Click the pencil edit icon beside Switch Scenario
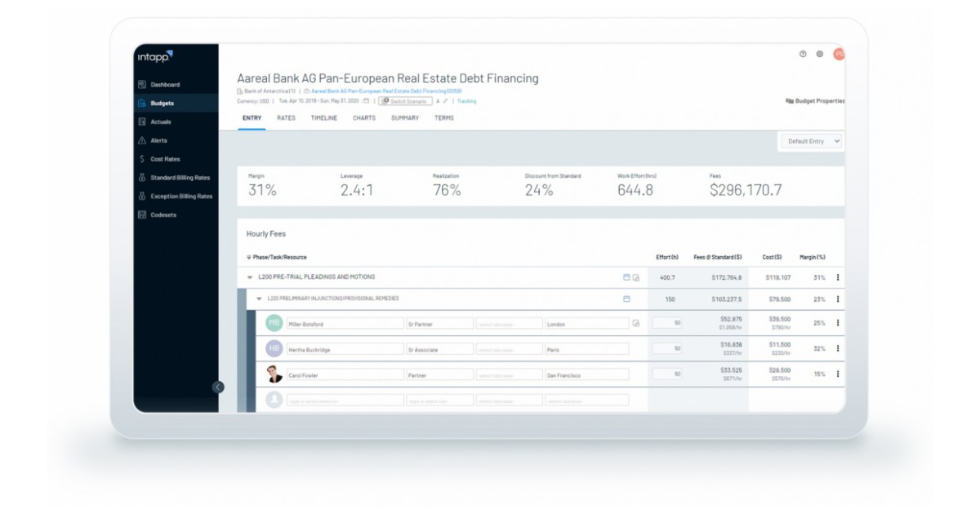 click(x=445, y=101)
